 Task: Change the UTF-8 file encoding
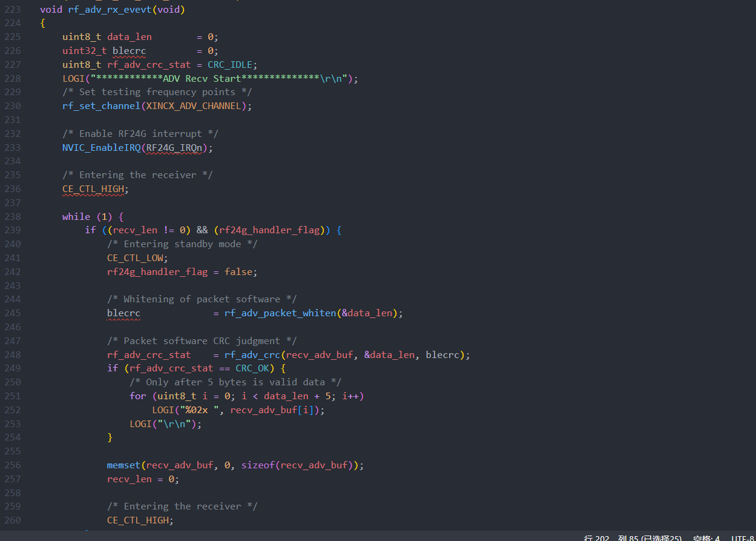click(743, 538)
